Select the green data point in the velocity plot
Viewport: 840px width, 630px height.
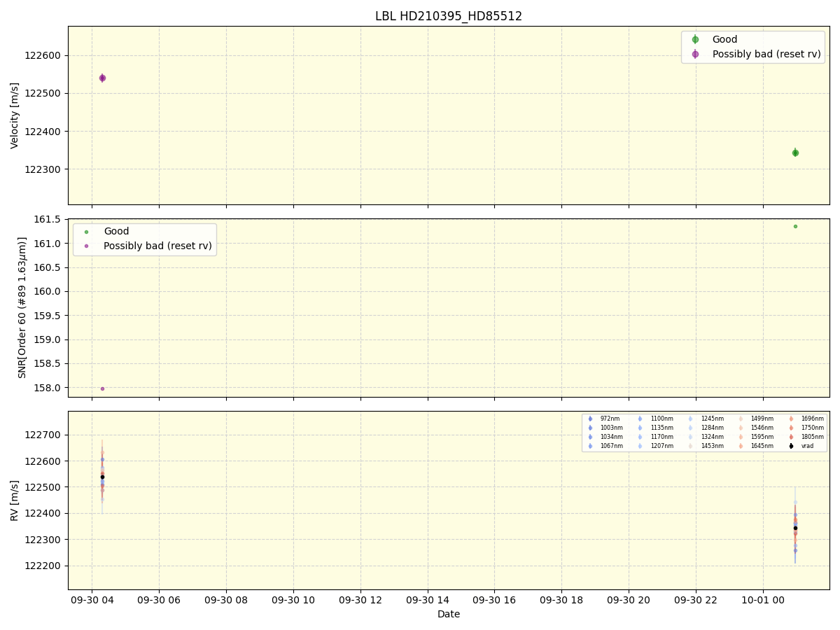(x=795, y=153)
